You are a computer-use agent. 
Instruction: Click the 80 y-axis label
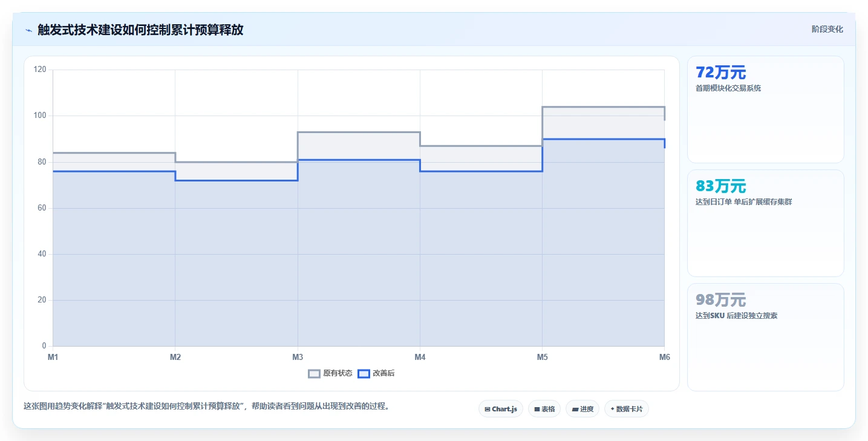point(42,162)
